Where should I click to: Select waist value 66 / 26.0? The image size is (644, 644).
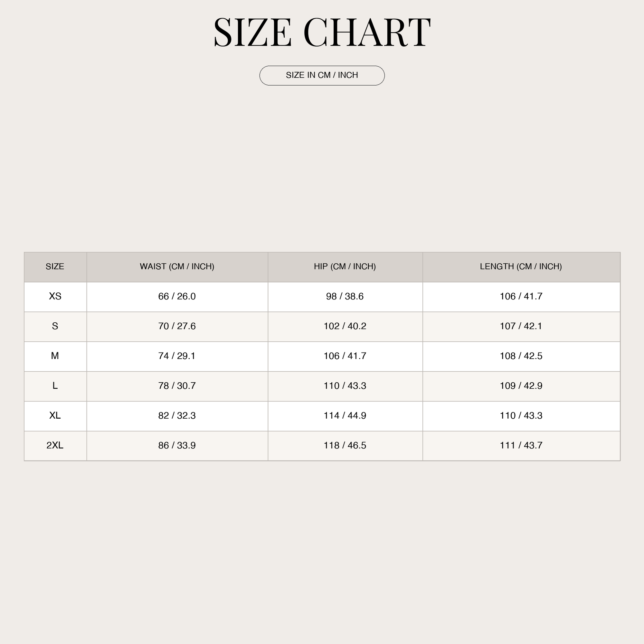tap(177, 296)
